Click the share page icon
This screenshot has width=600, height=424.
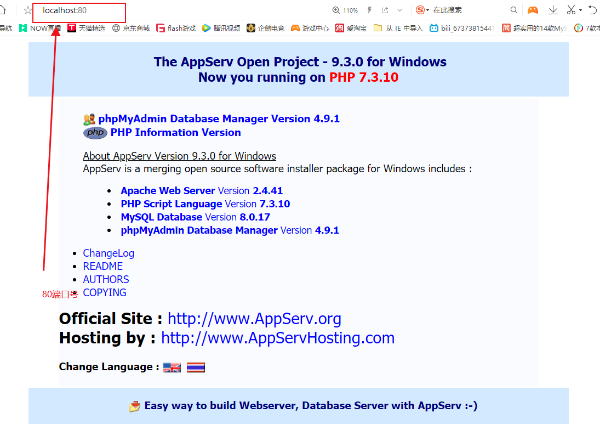[x=385, y=10]
